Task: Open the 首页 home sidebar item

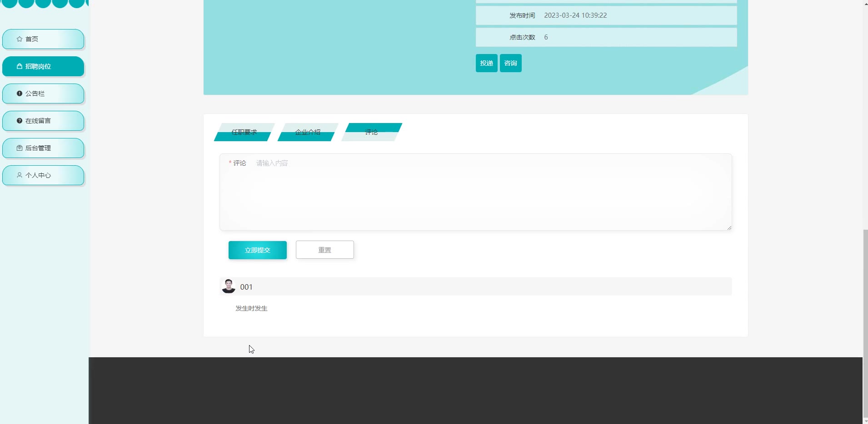Action: pyautogui.click(x=43, y=39)
